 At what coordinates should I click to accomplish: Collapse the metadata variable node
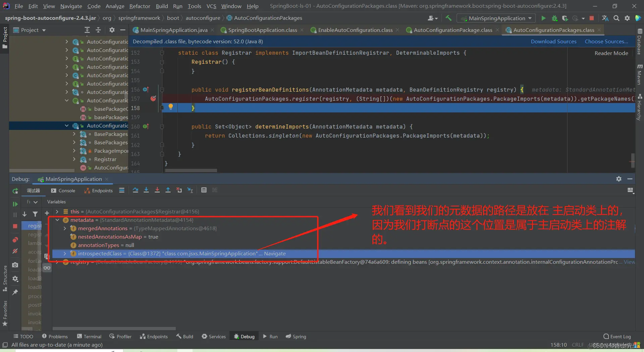(57, 220)
